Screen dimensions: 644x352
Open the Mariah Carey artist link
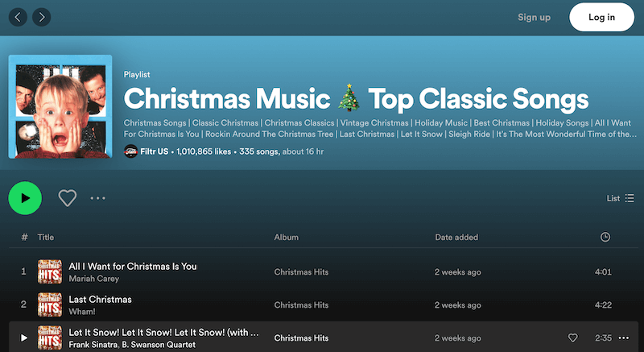pos(94,279)
